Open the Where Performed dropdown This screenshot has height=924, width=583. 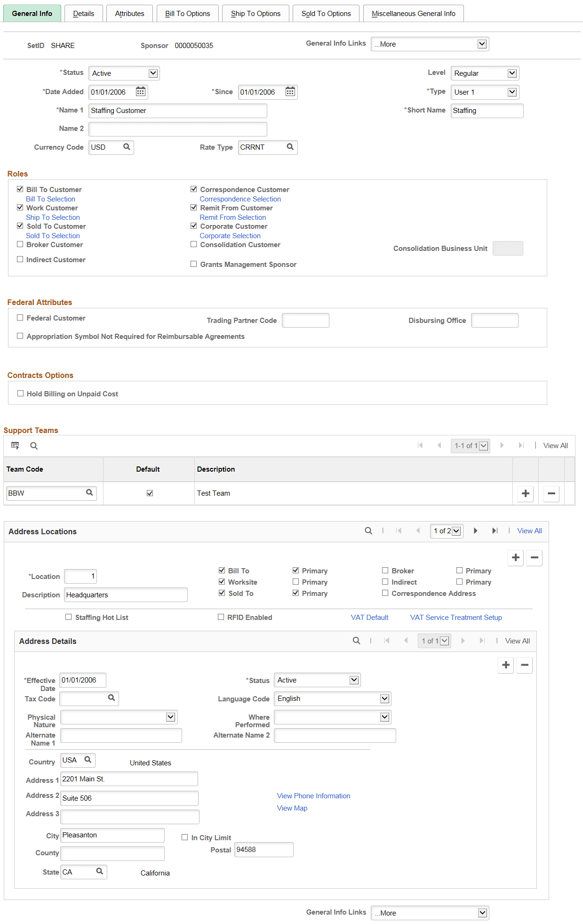tap(332, 717)
